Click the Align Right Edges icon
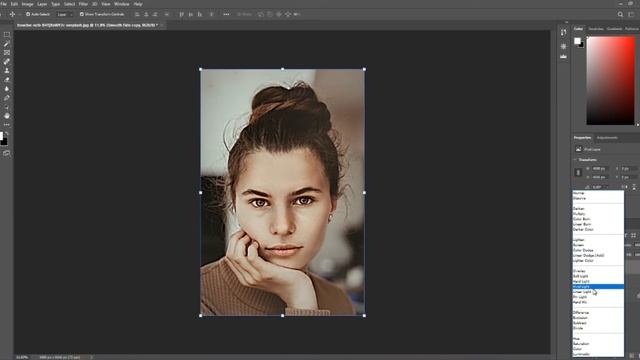This screenshot has height=360, width=640. [155, 14]
